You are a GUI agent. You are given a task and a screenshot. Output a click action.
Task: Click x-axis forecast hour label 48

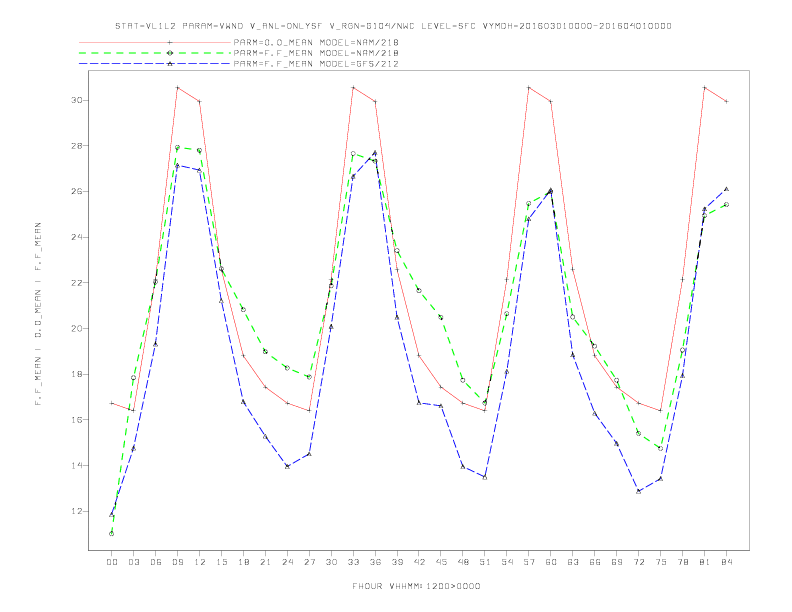tap(463, 562)
